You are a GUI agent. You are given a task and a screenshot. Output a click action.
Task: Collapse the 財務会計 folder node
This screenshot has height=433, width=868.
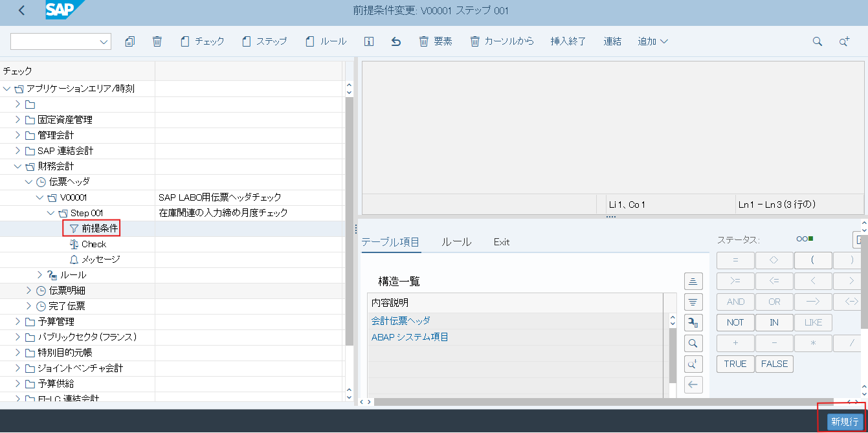click(x=18, y=166)
